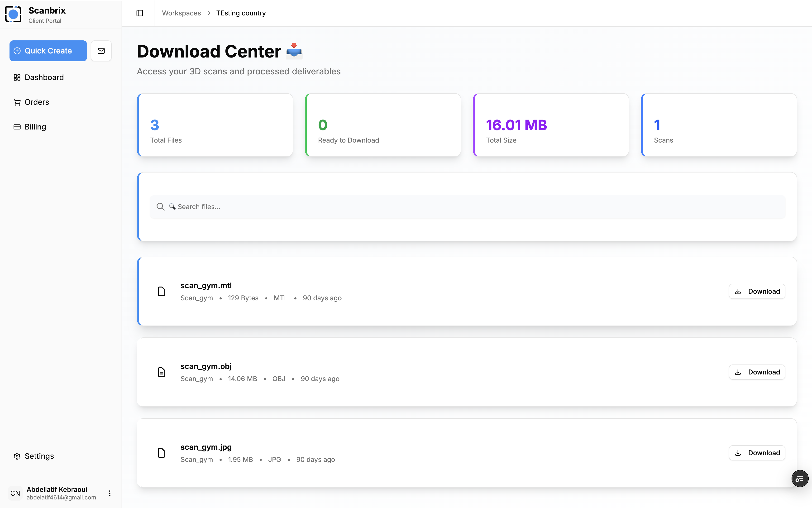Click the Scanbrix logo
The width and height of the screenshot is (812, 508).
pyautogui.click(x=13, y=14)
